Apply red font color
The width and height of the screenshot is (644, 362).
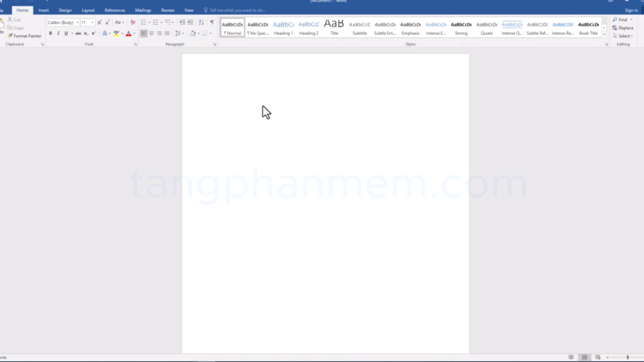(128, 33)
